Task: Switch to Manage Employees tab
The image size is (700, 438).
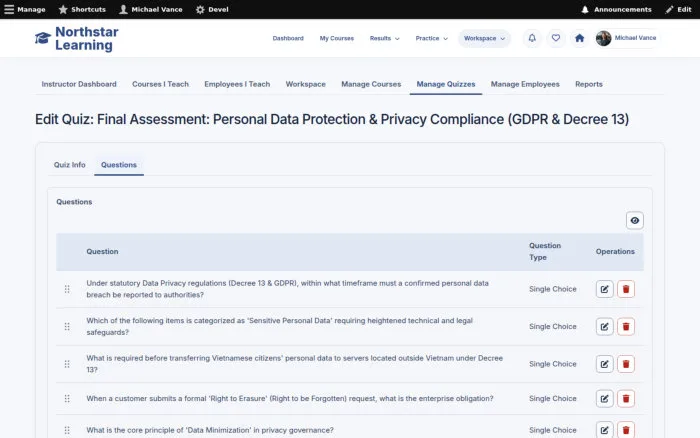Action: point(525,84)
